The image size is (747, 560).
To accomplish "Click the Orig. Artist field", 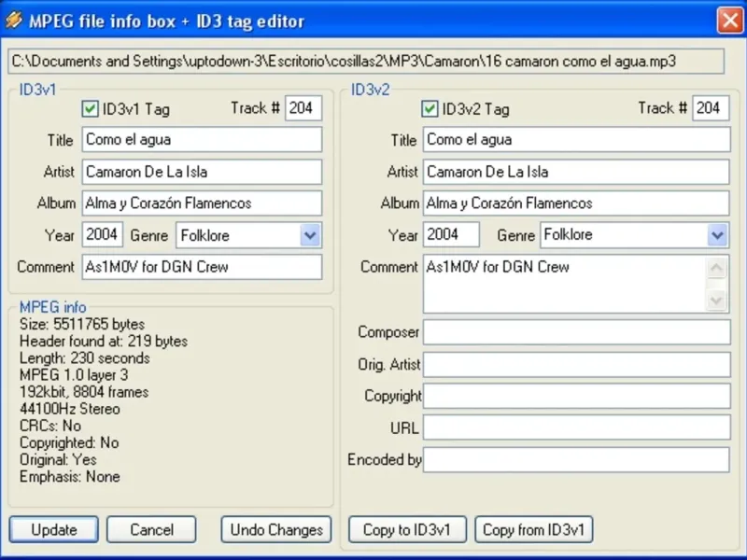I will (576, 364).
